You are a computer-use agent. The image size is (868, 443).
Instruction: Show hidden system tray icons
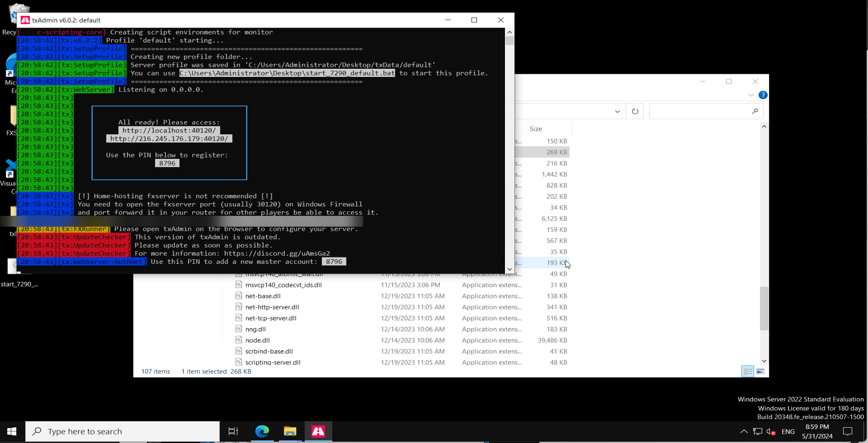pos(744,431)
